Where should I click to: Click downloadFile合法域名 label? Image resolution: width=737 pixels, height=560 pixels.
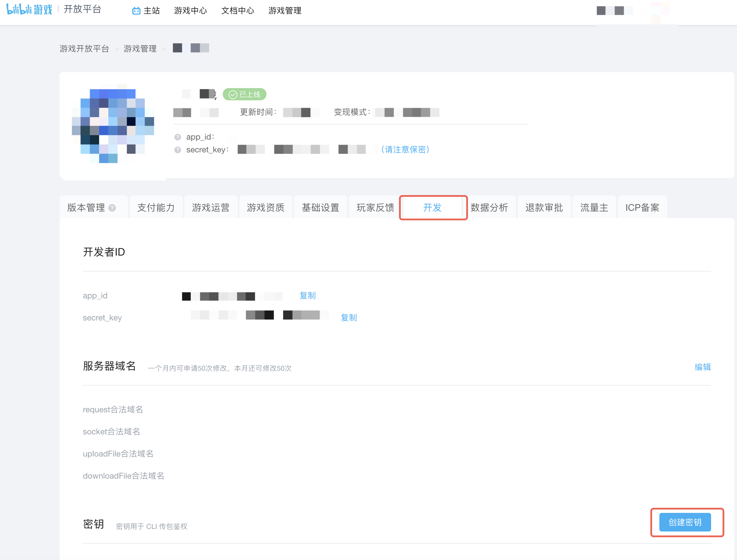124,476
